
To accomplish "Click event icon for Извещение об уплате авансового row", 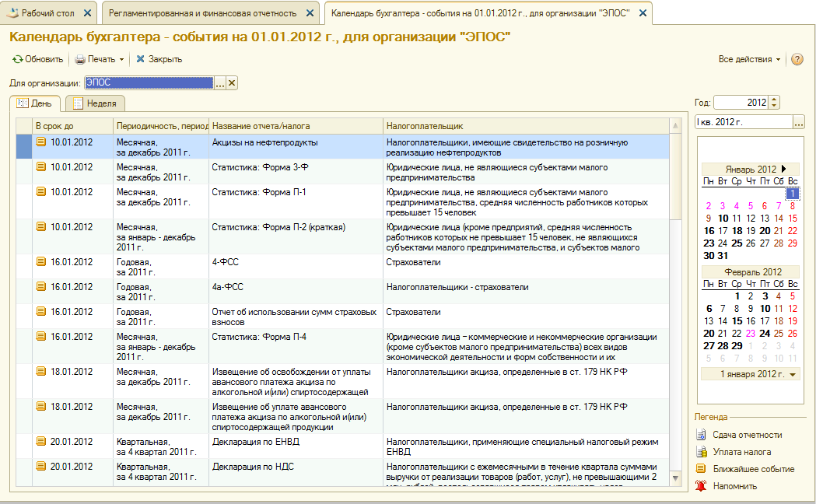I will tap(41, 406).
